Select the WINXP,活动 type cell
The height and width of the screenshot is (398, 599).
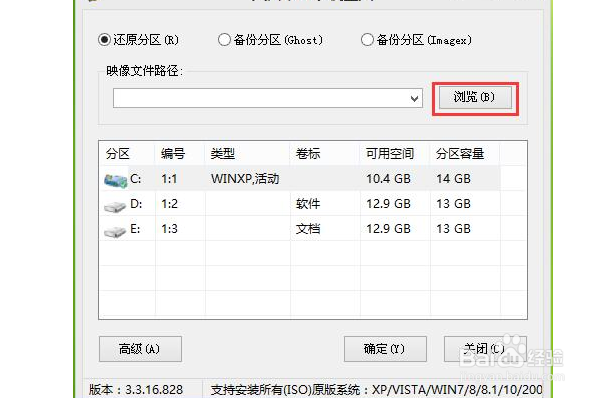tap(245, 179)
